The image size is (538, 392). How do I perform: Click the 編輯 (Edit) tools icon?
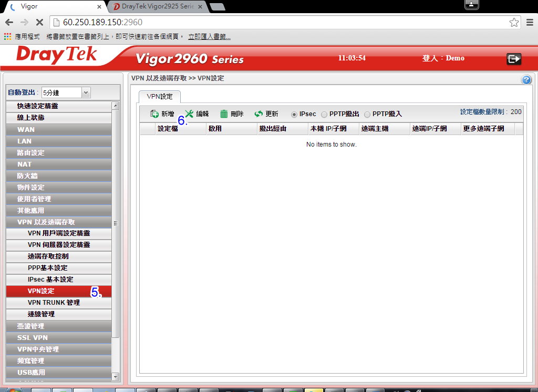[189, 114]
